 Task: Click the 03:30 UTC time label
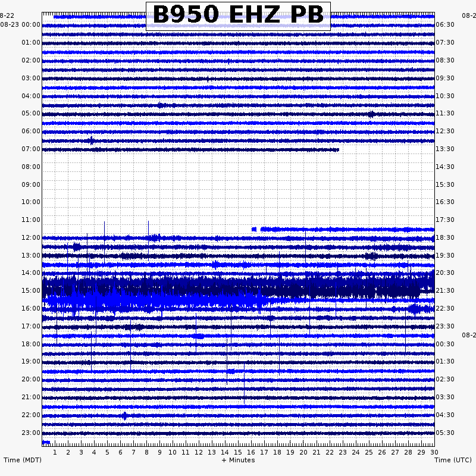(445, 397)
